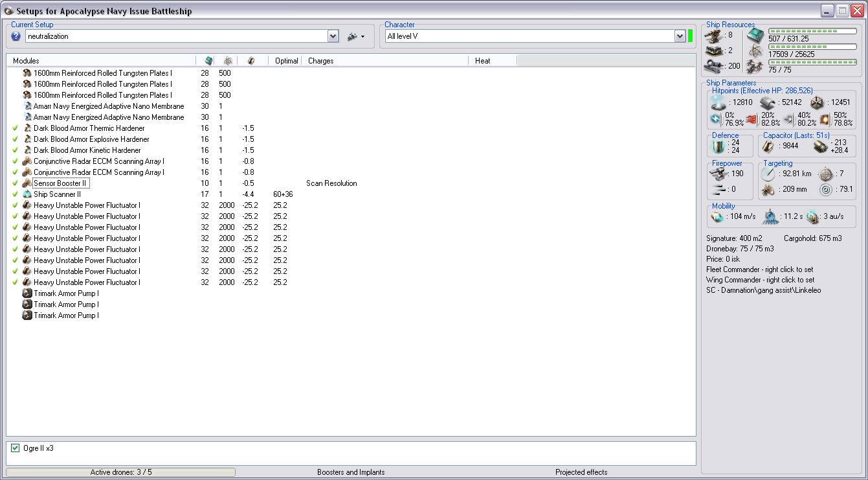868x480 pixels.
Task: Toggle the Dark Blood Armor Kinetic Hardener checkmark
Action: (15, 150)
